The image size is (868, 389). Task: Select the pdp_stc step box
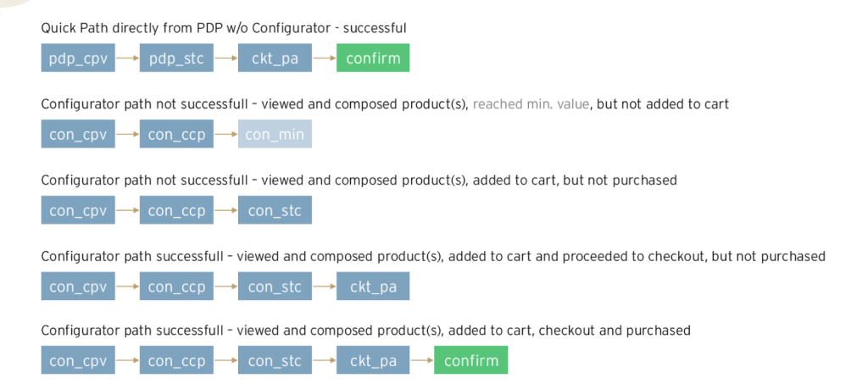pyautogui.click(x=176, y=58)
